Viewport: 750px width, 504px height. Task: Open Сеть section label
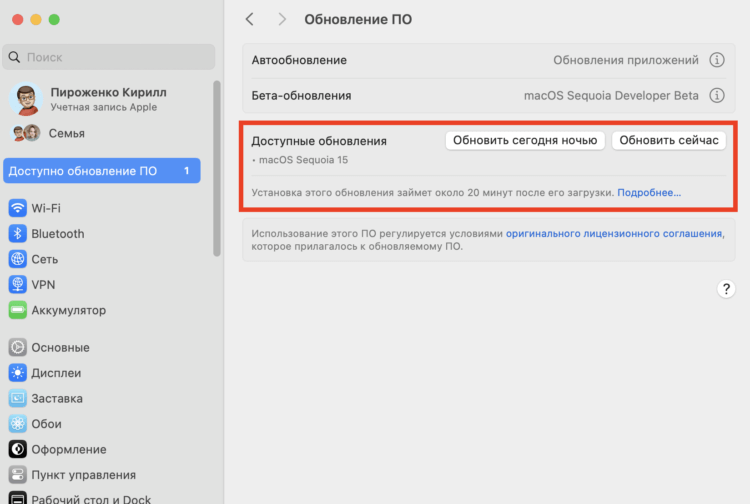click(x=44, y=259)
